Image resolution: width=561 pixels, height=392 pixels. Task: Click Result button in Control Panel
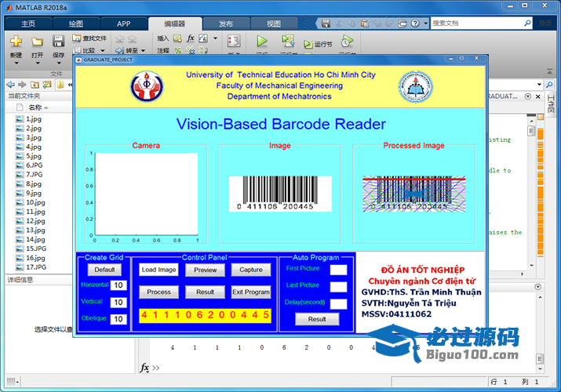click(x=205, y=292)
